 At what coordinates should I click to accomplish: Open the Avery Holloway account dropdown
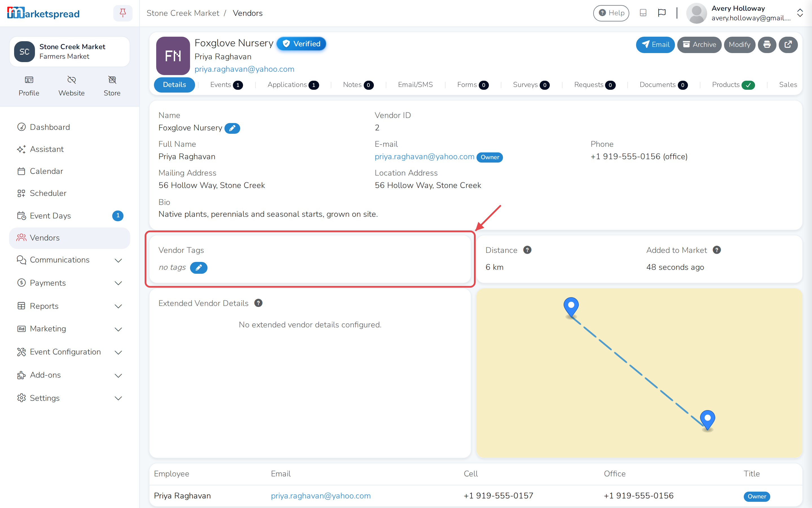tap(745, 13)
